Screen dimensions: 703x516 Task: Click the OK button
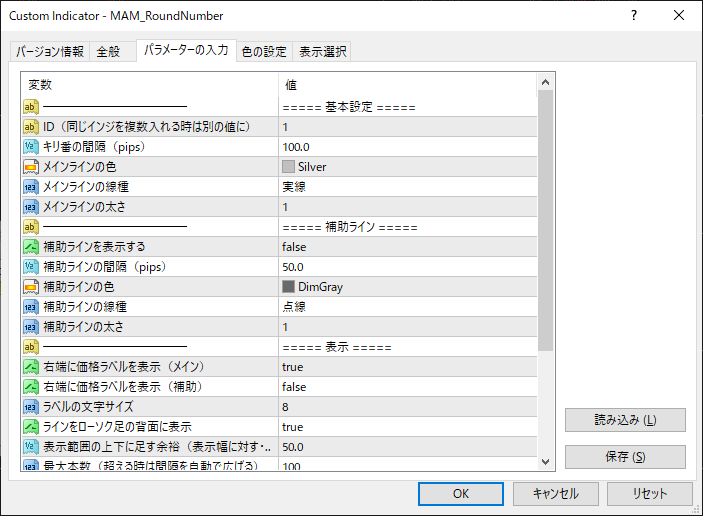coord(461,494)
